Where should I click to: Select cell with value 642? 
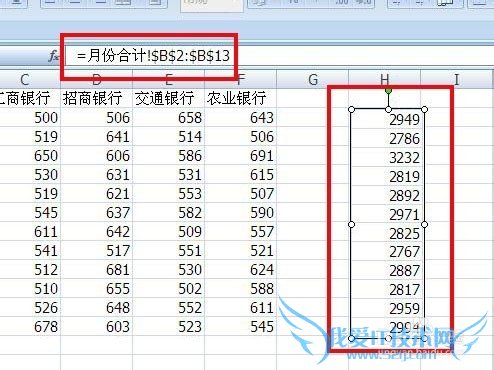[97, 231]
